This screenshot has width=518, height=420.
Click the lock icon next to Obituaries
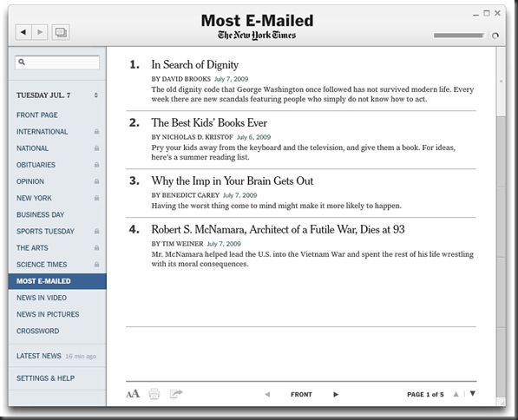(x=96, y=165)
